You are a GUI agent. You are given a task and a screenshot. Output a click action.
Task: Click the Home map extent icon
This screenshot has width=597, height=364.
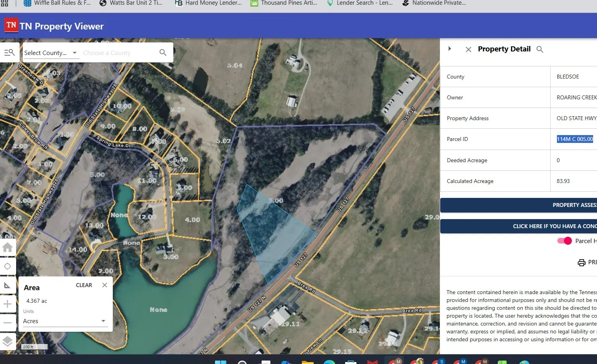click(7, 248)
